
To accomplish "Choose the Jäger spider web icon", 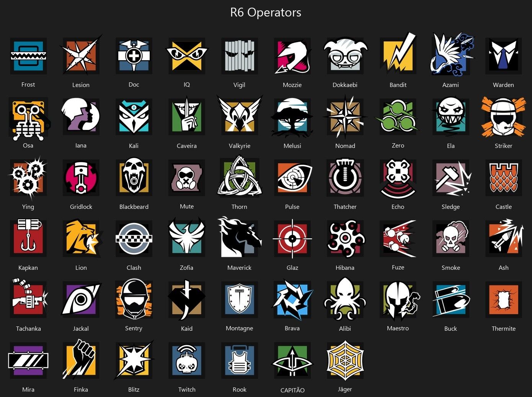I will click(345, 360).
